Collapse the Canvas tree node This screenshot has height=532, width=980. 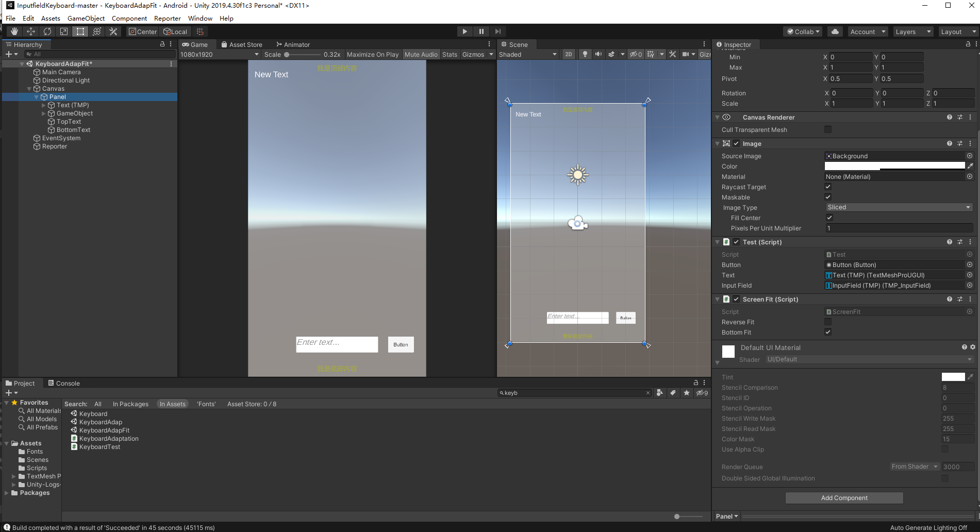tap(29, 89)
